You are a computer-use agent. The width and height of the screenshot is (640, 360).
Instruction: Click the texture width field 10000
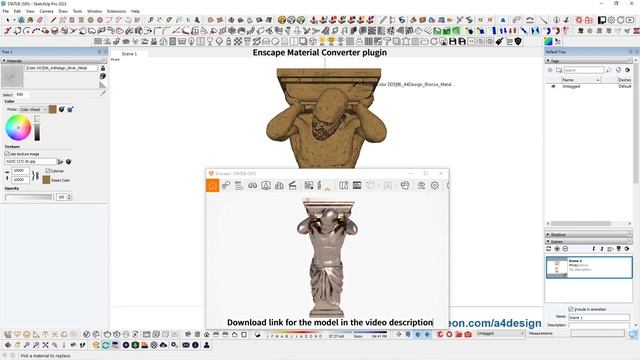[x=20, y=171]
